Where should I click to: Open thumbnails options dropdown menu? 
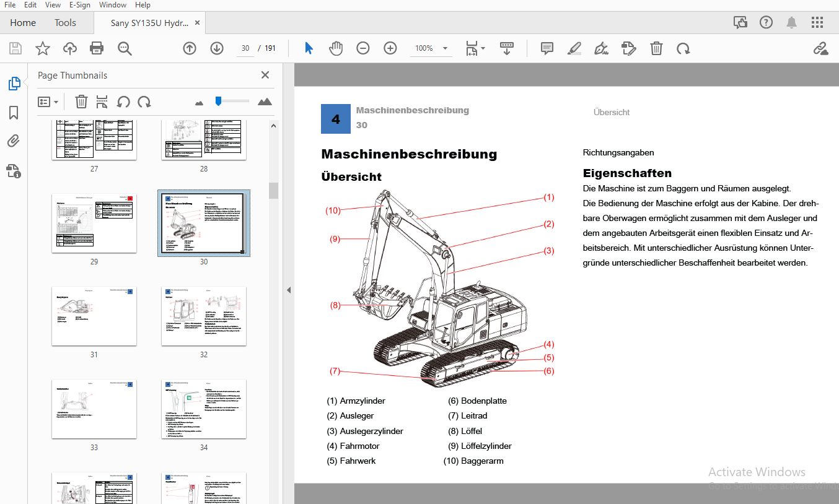(x=48, y=102)
